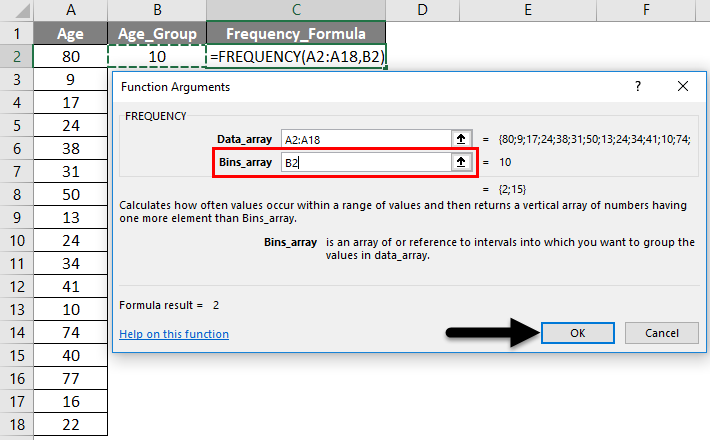Click cell A6 containing 38
710x440 pixels.
click(x=71, y=148)
